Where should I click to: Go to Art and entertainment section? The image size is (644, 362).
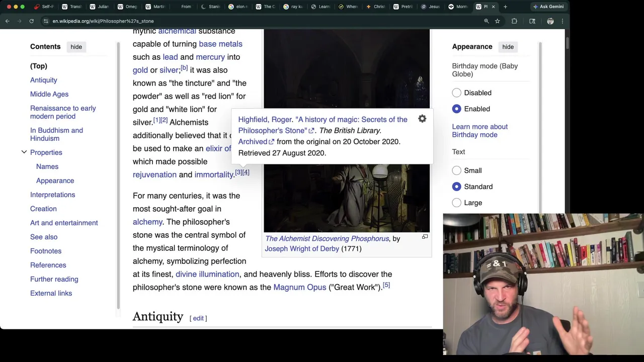point(64,223)
